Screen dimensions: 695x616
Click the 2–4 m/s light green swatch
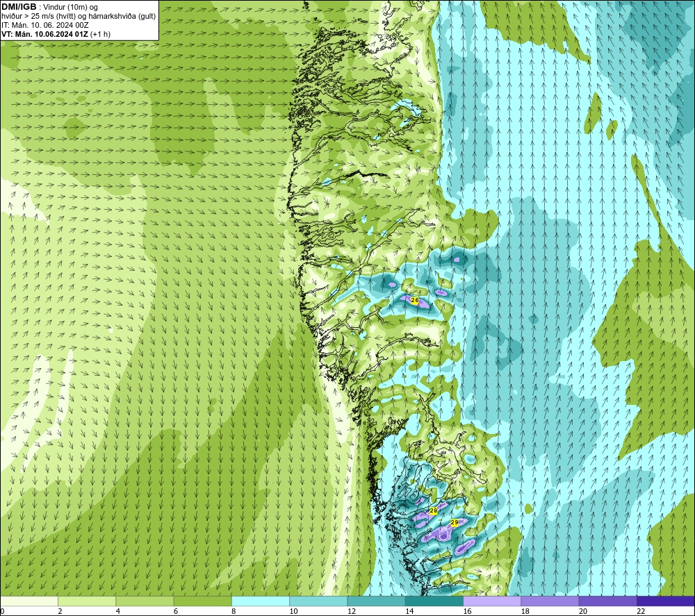point(87,601)
